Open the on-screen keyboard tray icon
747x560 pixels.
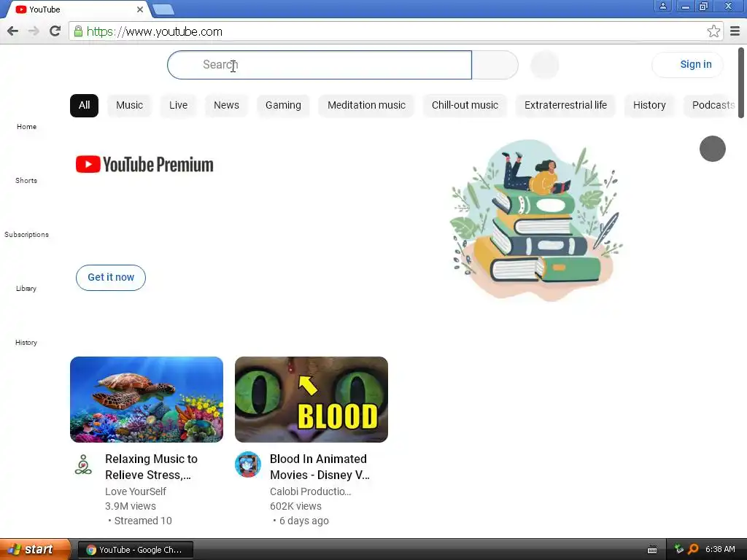652,550
